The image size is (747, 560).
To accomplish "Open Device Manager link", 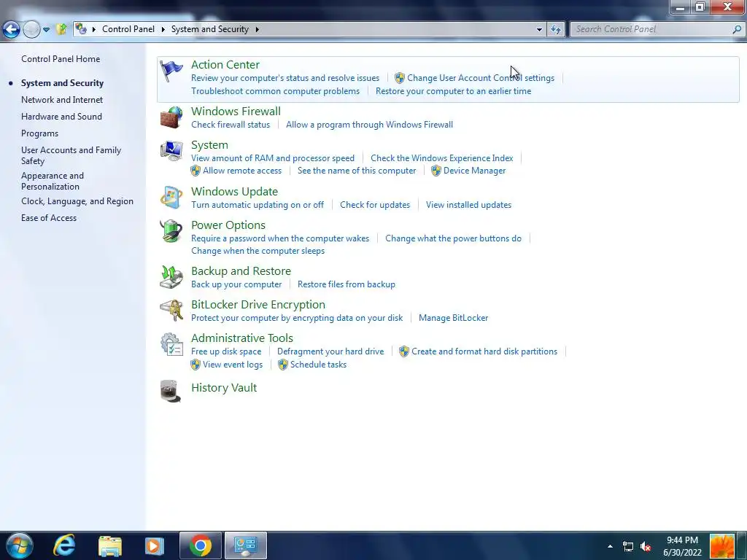I will click(474, 171).
